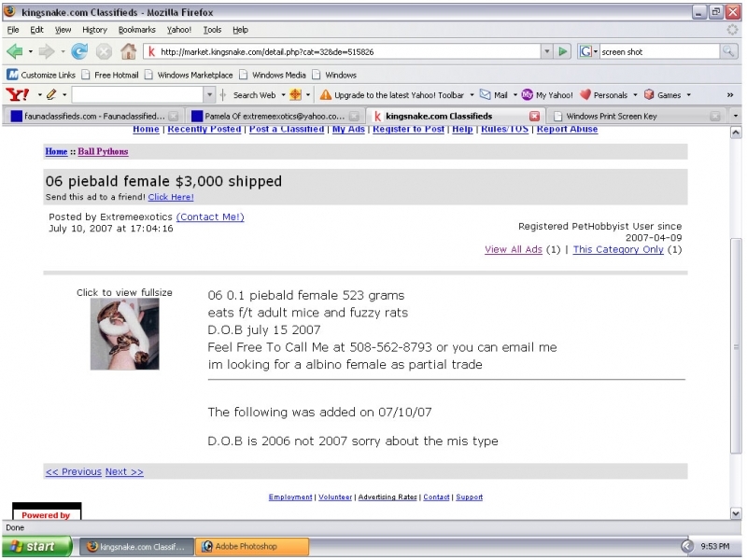
Task: Click the orange Yahoo toolbar button icon
Action: (295, 95)
